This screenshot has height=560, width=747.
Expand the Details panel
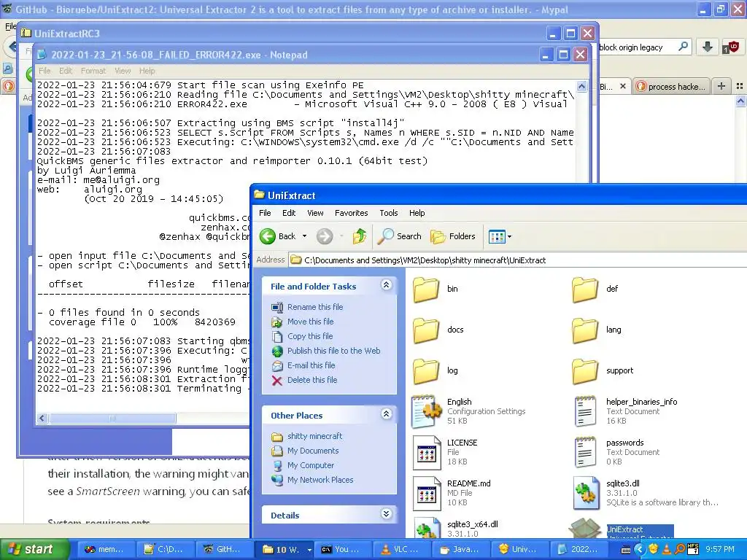(387, 514)
